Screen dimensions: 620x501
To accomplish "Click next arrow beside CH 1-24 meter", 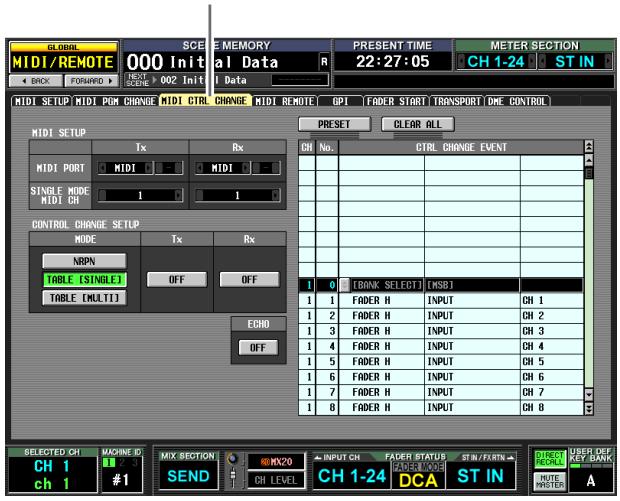I will (x=532, y=62).
